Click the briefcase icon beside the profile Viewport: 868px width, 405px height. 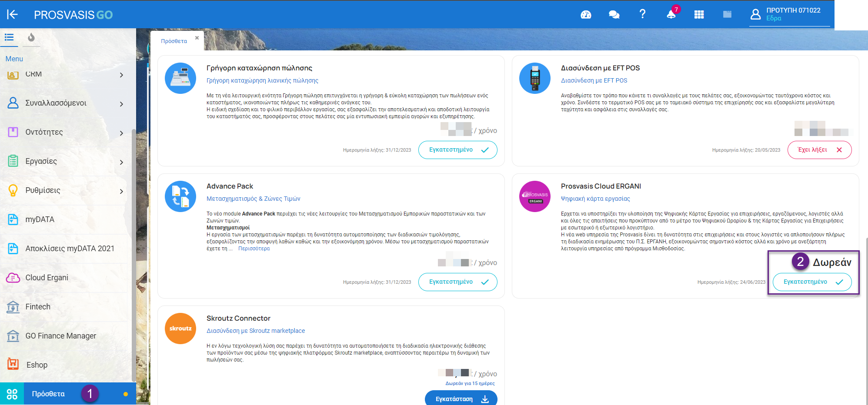727,14
